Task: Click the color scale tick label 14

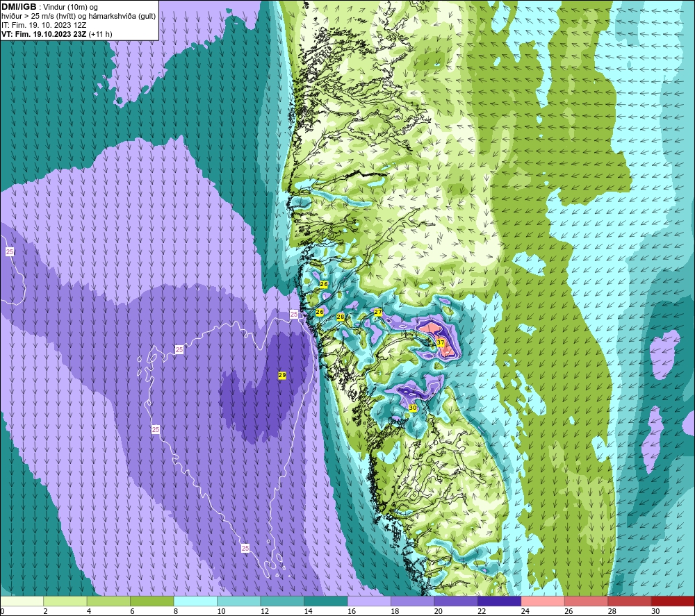Action: click(308, 611)
